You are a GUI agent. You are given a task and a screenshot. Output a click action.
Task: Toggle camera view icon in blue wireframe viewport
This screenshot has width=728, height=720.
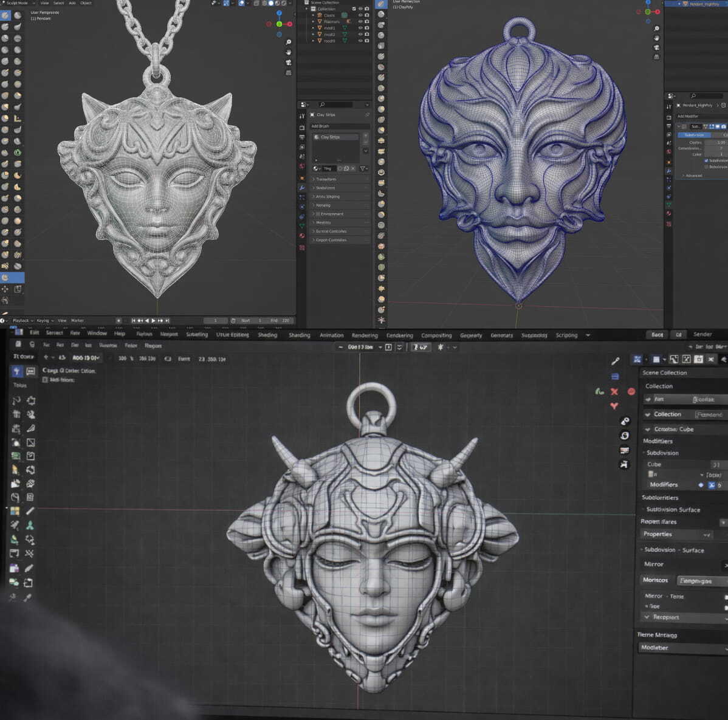656,47
